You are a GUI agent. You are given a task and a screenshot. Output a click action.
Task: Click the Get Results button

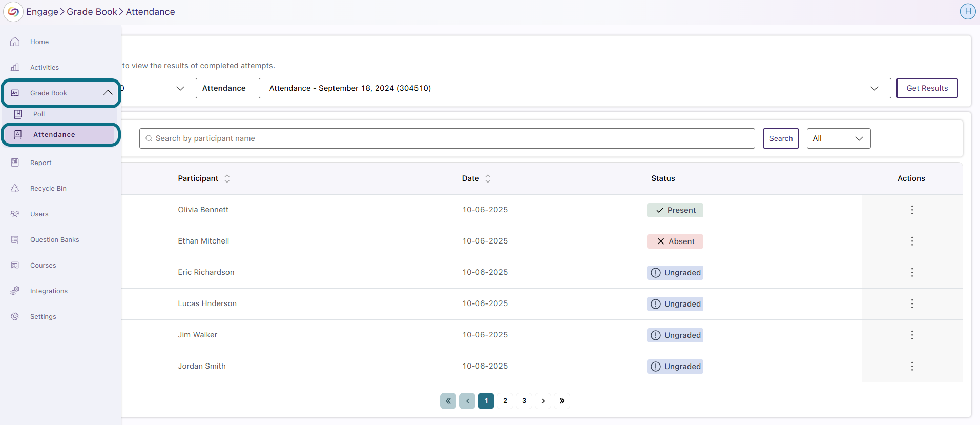tap(927, 88)
